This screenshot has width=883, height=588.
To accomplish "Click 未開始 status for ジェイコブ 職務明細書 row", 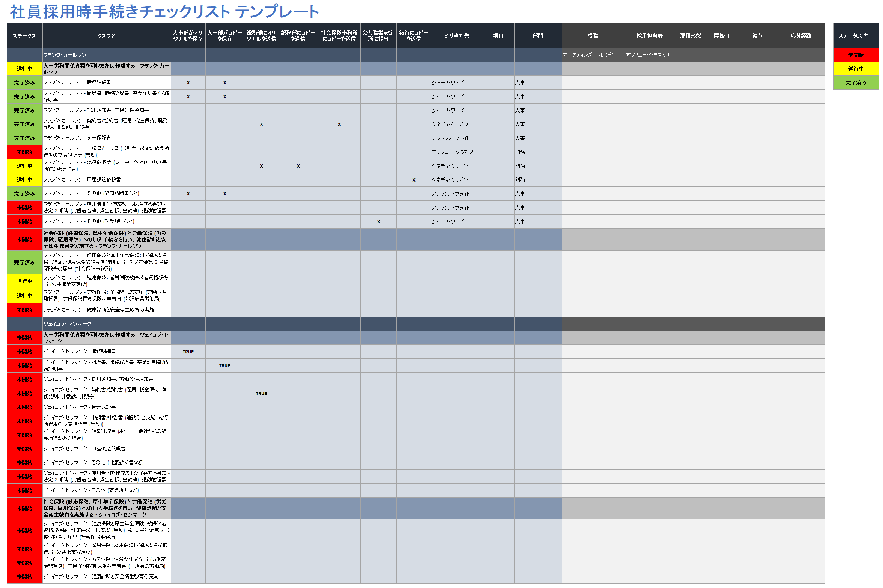I will pos(24,352).
